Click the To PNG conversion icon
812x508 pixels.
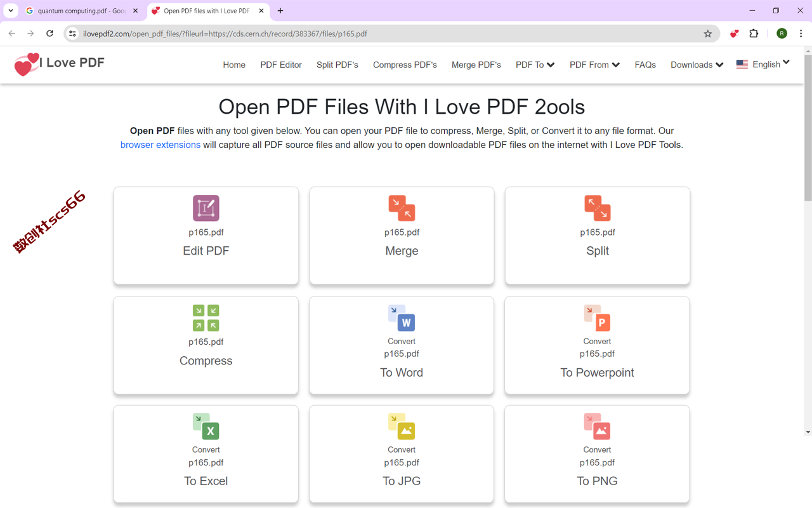click(x=598, y=426)
